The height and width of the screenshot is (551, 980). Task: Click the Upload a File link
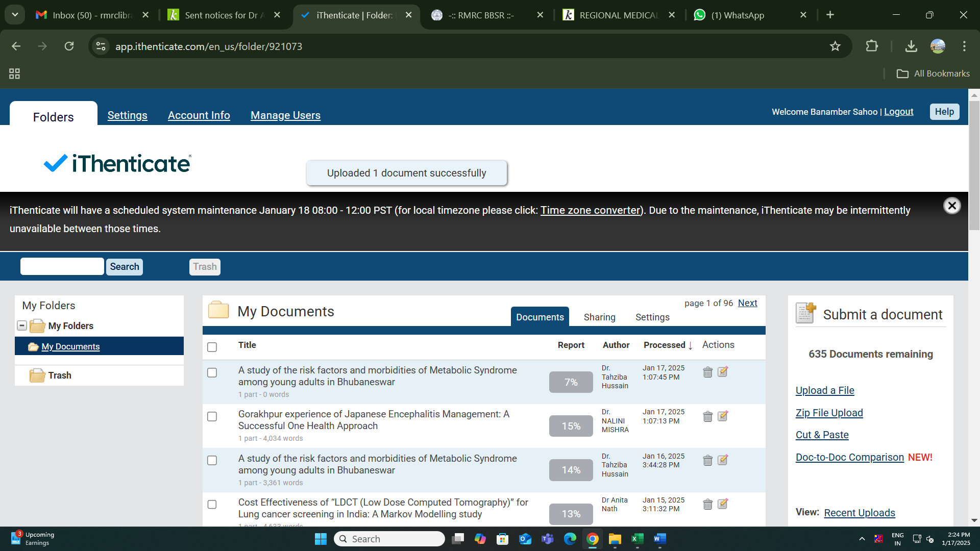824,390
